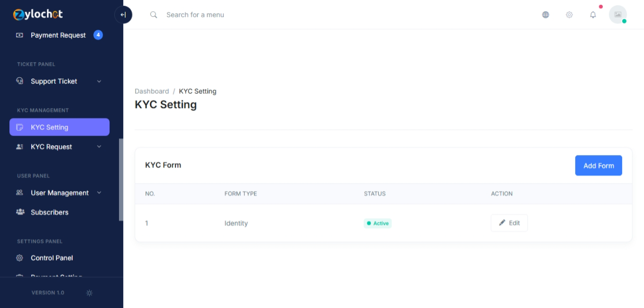Click the sidebar vertical scrollbar

121,180
